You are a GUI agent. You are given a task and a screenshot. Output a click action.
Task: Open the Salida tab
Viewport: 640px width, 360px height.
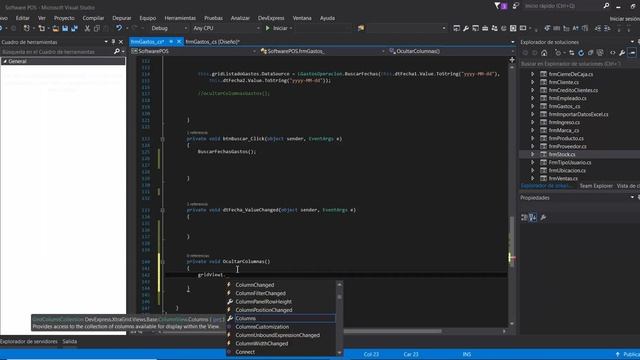tap(69, 342)
